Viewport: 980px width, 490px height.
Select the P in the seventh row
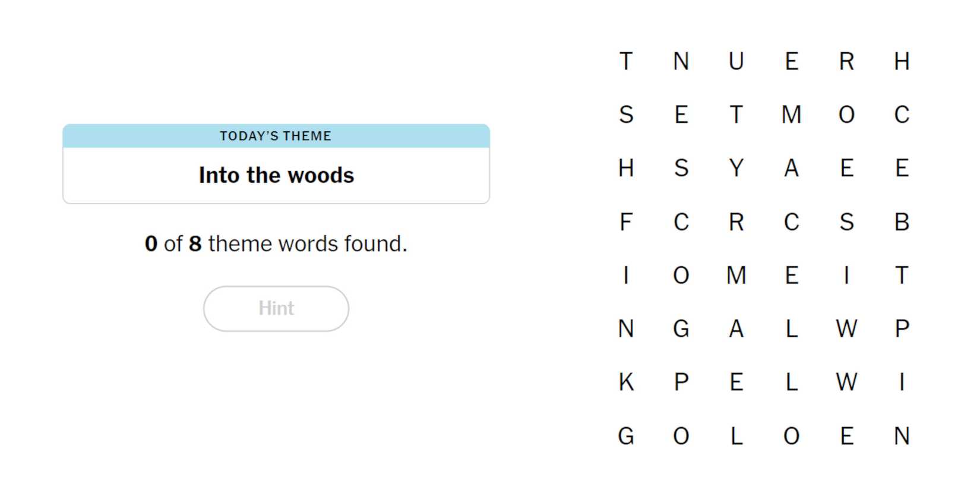tap(681, 382)
